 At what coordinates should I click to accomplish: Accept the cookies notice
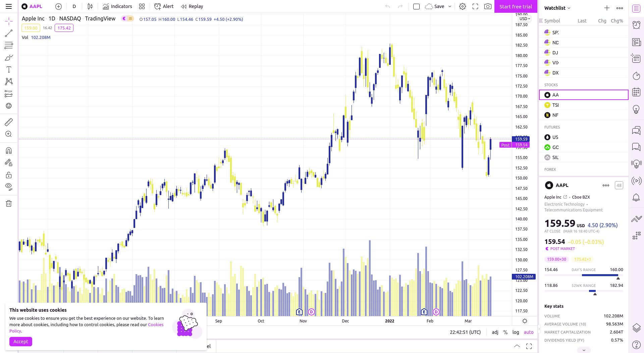click(x=21, y=342)
